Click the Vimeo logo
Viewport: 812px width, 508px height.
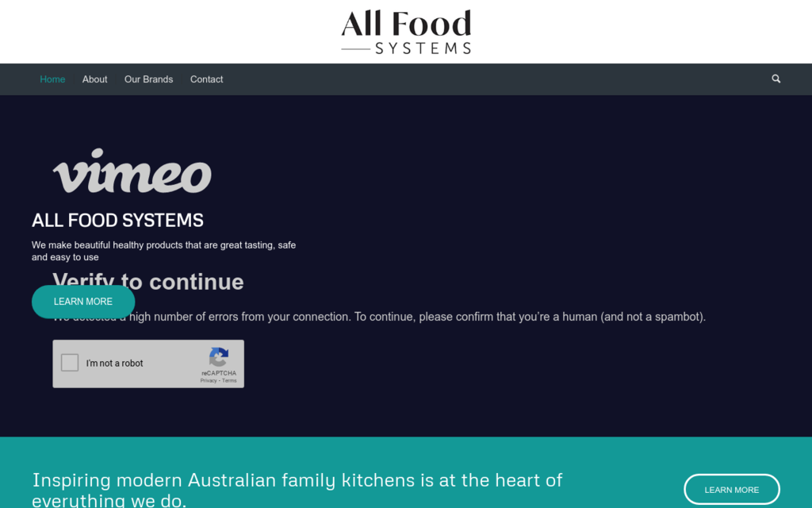132,171
